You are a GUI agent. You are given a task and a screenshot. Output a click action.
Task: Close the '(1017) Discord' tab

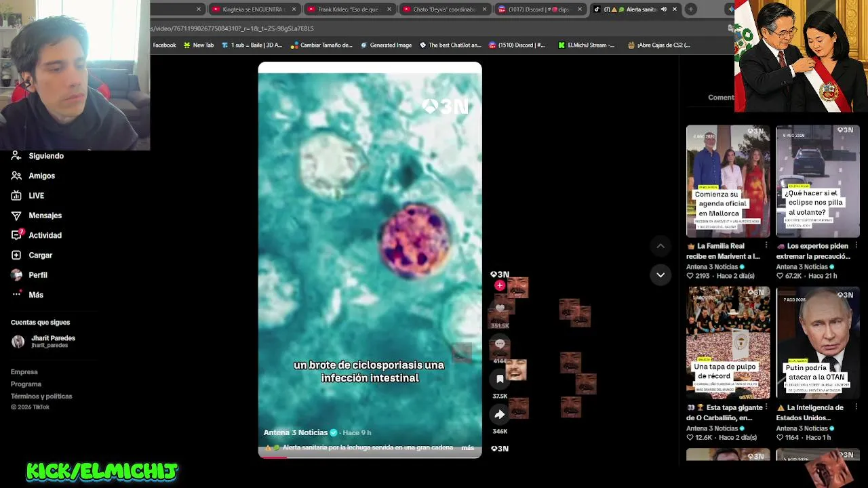(580, 9)
